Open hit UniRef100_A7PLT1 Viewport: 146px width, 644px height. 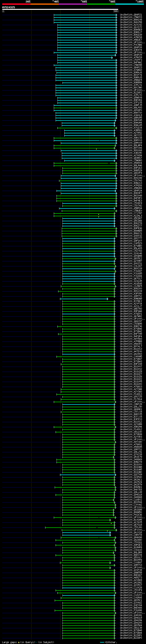[131, 85]
